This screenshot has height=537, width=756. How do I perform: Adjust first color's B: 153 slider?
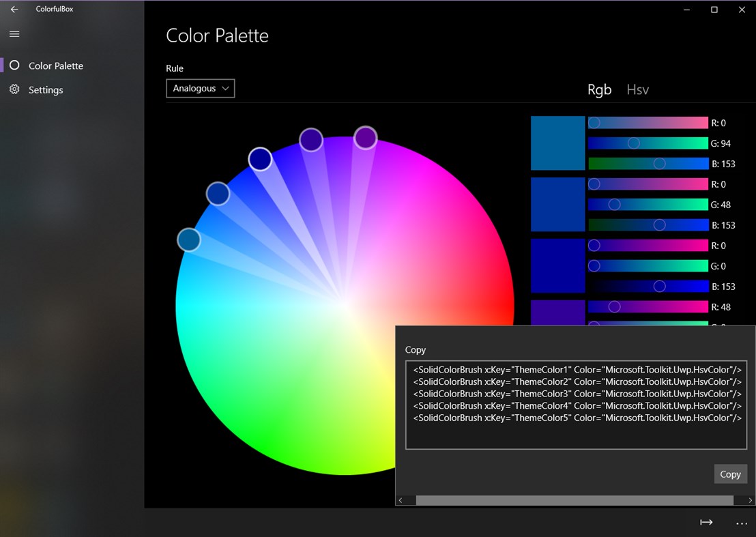(x=648, y=164)
